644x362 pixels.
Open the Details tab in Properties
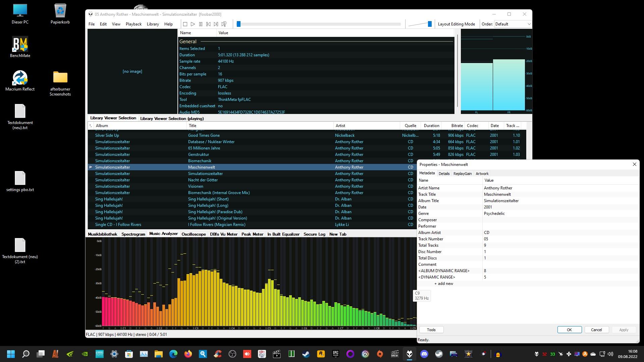point(444,174)
